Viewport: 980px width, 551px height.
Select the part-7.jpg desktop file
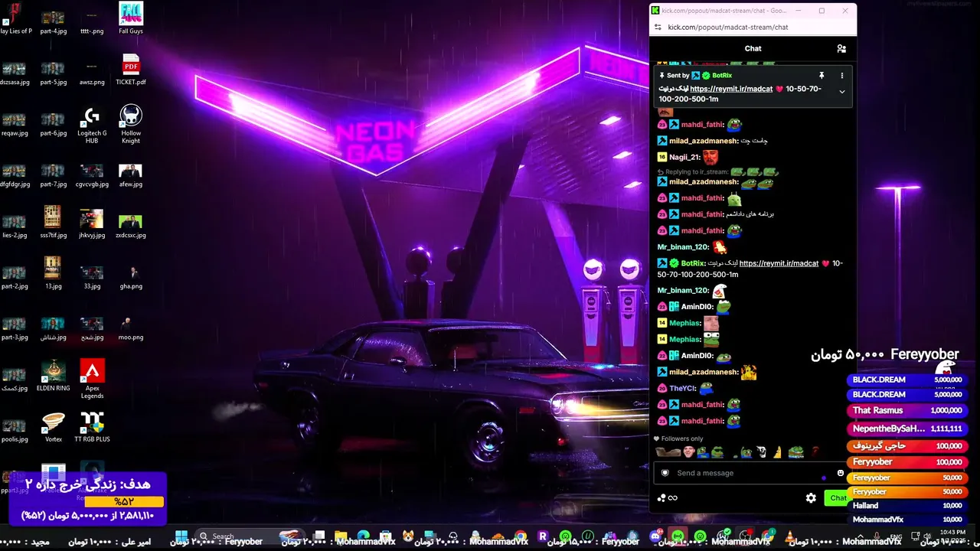[x=53, y=176]
